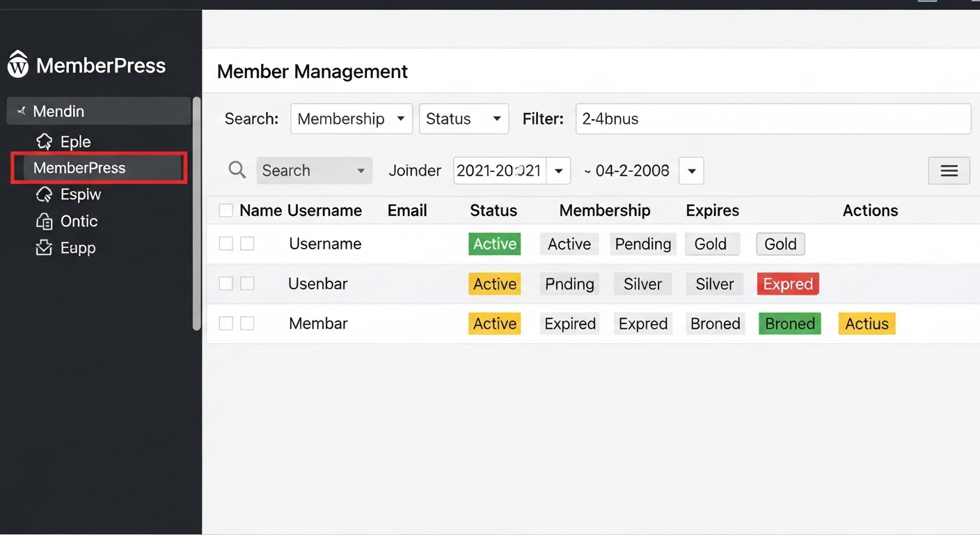
Task: Click the MemberPress WordPress logo icon
Action: [18, 64]
